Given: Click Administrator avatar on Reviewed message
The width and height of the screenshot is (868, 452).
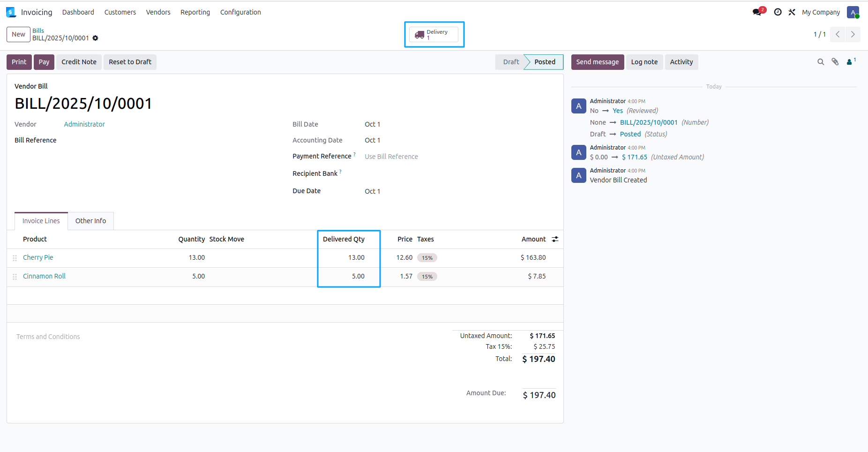Looking at the screenshot, I should tap(579, 106).
